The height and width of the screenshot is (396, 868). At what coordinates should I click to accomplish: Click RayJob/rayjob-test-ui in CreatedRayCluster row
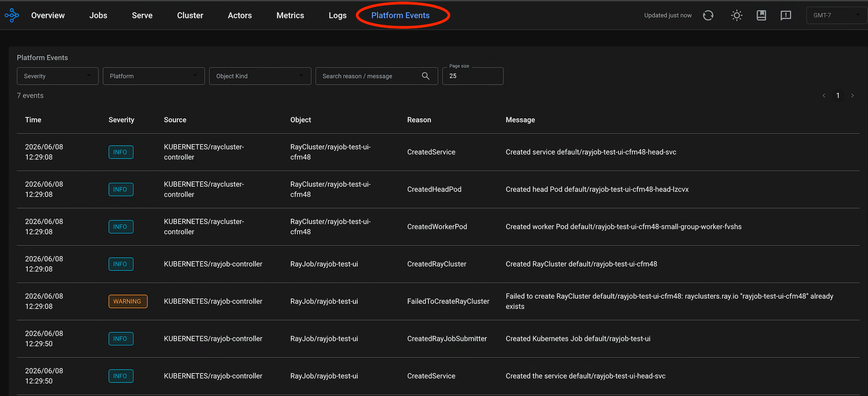click(324, 264)
